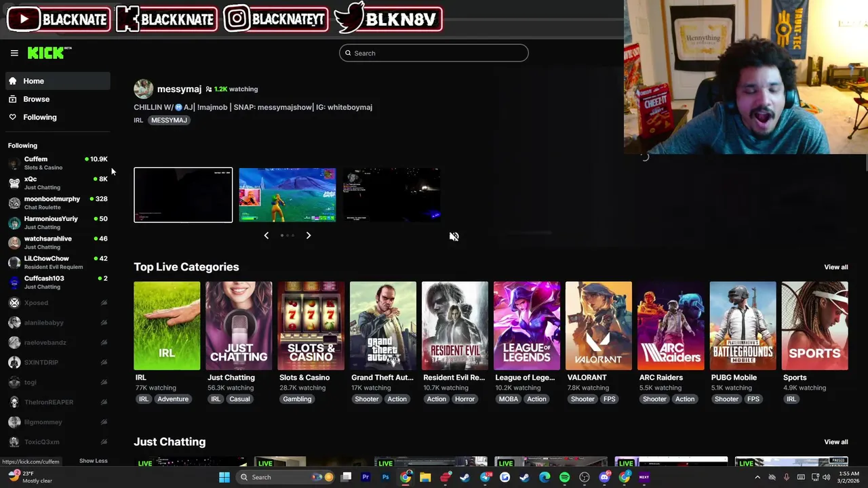Open xQc channel in Following list

(x=58, y=183)
